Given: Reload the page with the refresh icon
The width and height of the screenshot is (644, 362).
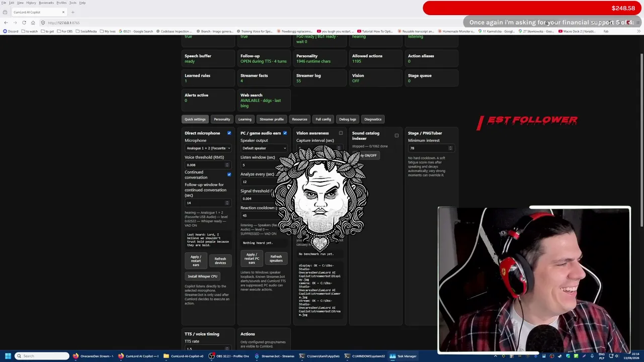Looking at the screenshot, I should coord(24,23).
